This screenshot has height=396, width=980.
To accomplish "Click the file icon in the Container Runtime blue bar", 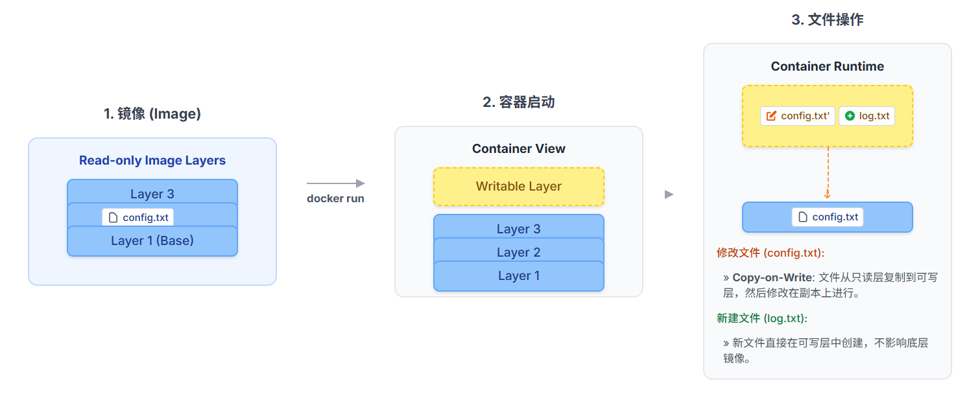I will (x=803, y=217).
